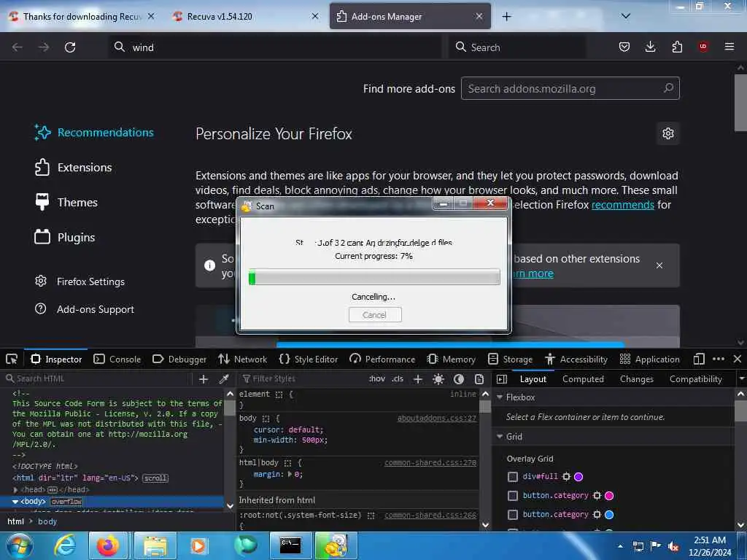Toggle :hov pseudo-class panel

click(x=377, y=379)
